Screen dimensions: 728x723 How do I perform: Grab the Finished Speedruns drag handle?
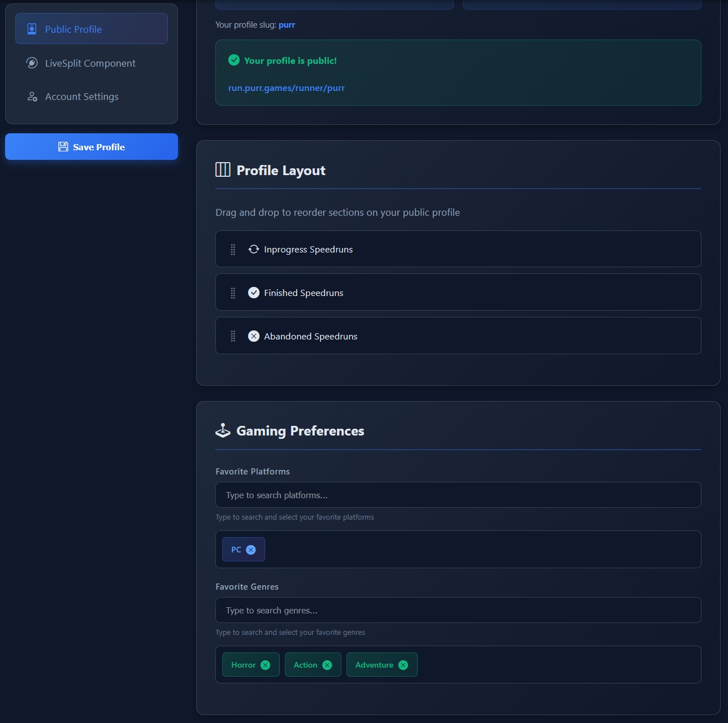point(233,293)
